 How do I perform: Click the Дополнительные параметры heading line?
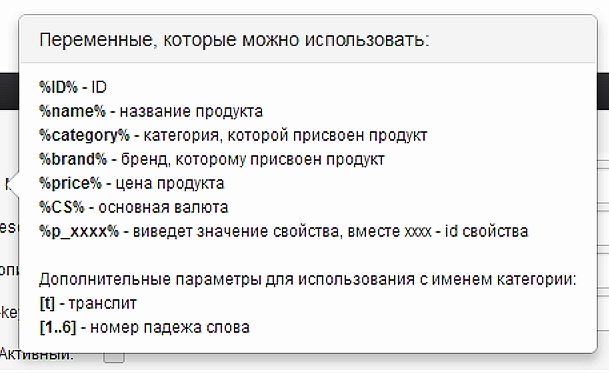[308, 279]
